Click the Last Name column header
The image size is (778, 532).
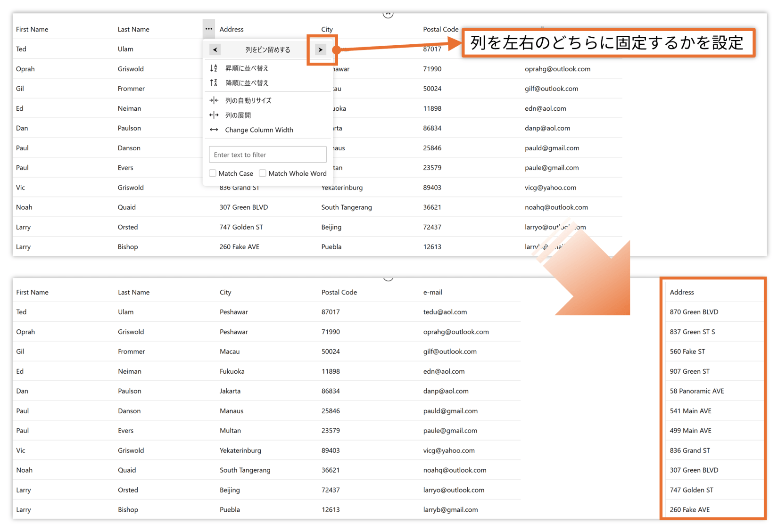133,29
